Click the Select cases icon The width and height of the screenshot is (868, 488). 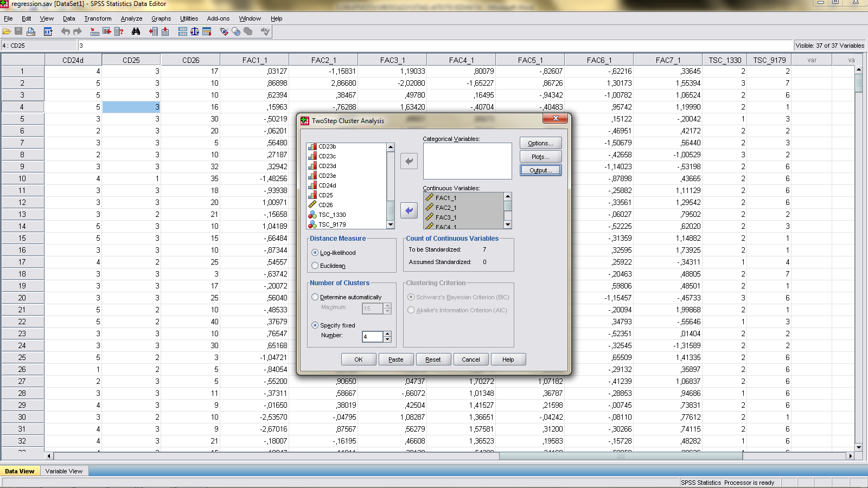tap(207, 31)
